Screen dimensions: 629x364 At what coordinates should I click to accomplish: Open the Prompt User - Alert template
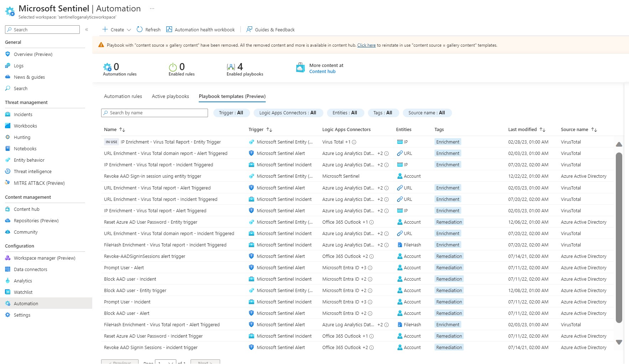click(x=124, y=268)
